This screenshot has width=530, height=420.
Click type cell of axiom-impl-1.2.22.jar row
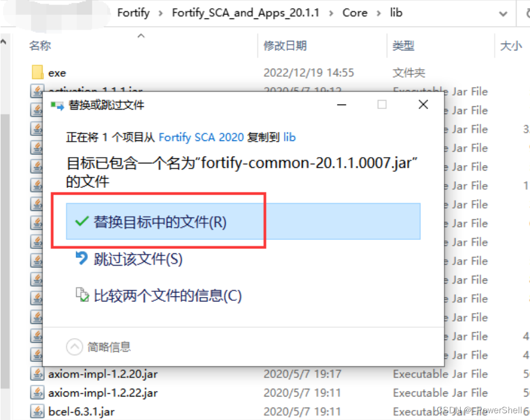pyautogui.click(x=440, y=393)
